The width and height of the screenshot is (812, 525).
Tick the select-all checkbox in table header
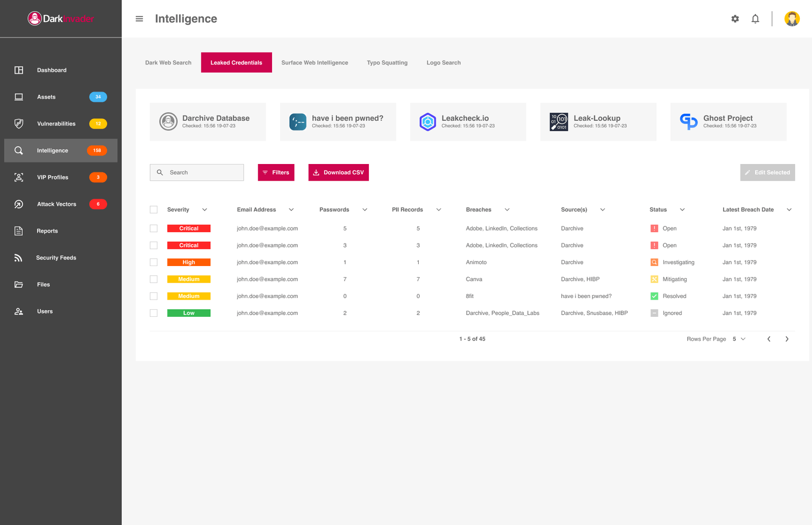(153, 209)
